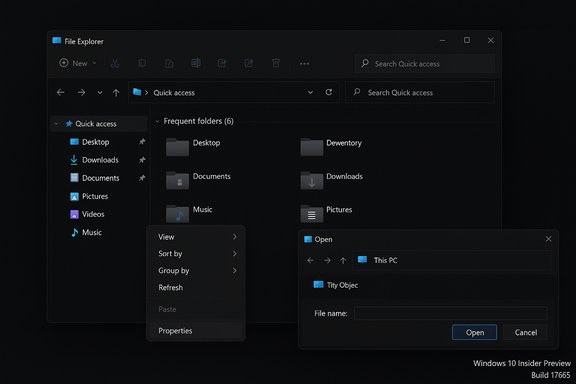Viewport: 576px width, 384px height.
Task: Choose Refresh in the context menu
Action: click(x=196, y=287)
